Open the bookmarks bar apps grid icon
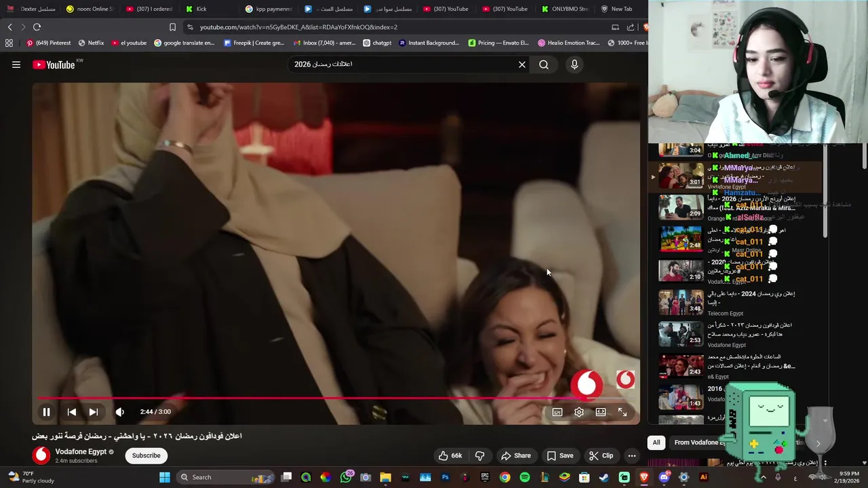The image size is (868, 488). [x=9, y=43]
